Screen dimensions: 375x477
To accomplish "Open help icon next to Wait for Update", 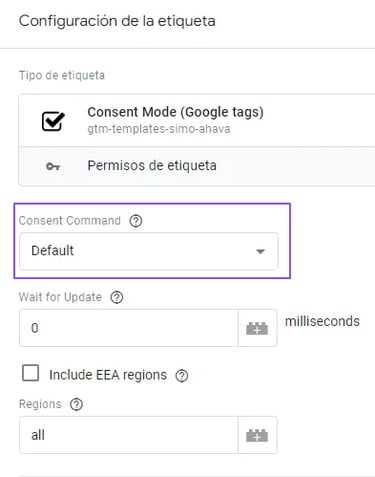I will 117,297.
